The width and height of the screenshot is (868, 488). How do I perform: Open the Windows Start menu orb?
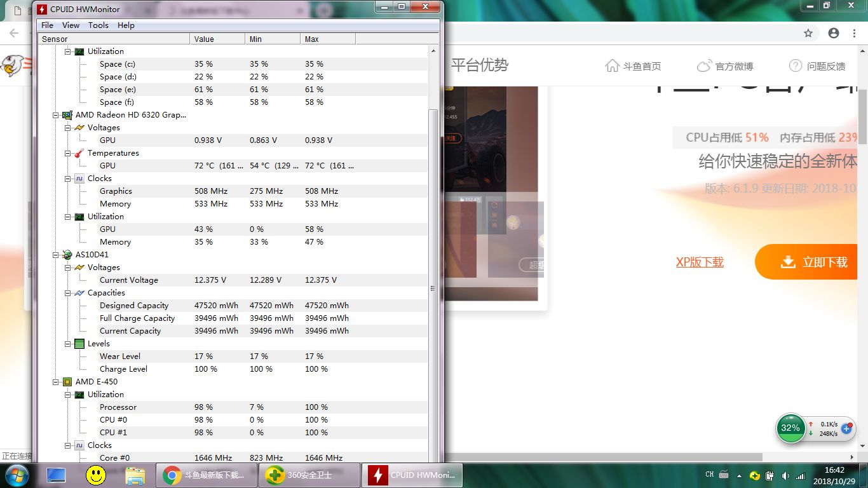(17, 475)
